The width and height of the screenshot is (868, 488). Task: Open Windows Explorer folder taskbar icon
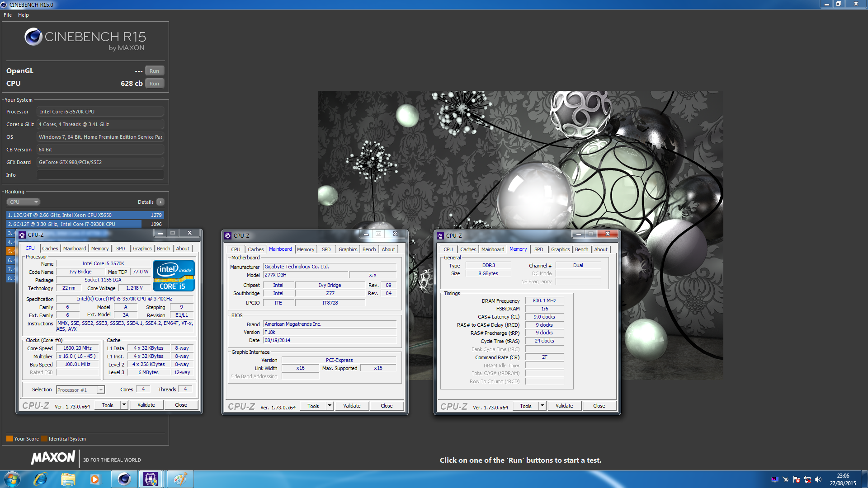click(x=68, y=479)
